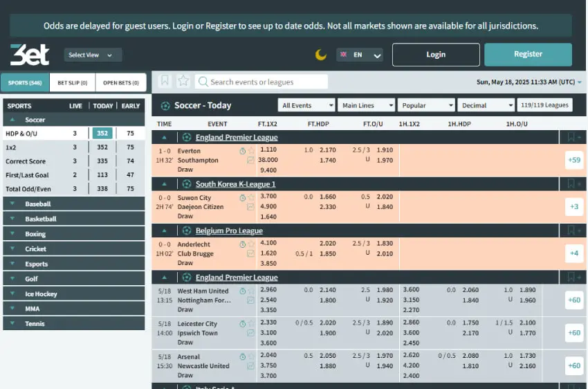Screen dimensions: 588x389
Task: Open the All Events dropdown
Action: click(x=306, y=105)
